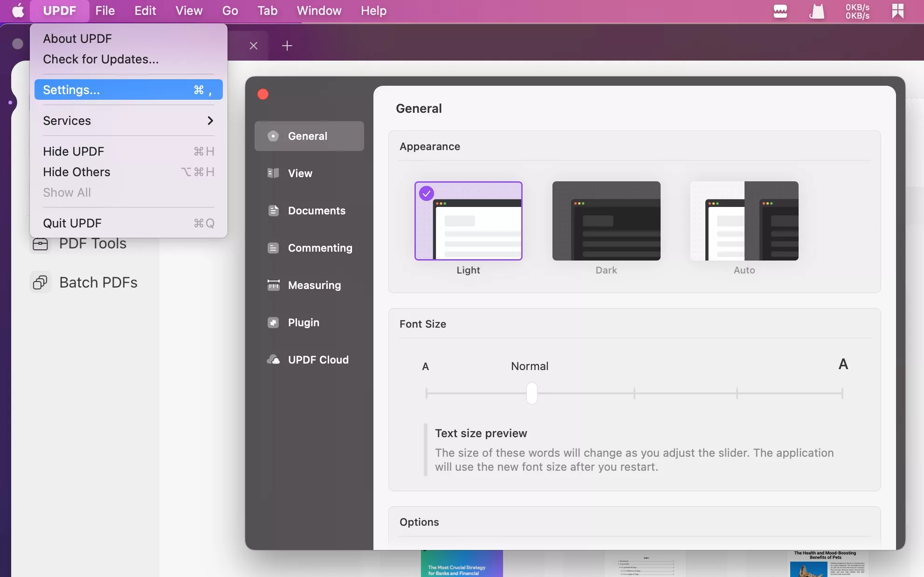Click Settings menu item in UPDF menu
The width and height of the screenshot is (924, 577).
pyautogui.click(x=71, y=89)
